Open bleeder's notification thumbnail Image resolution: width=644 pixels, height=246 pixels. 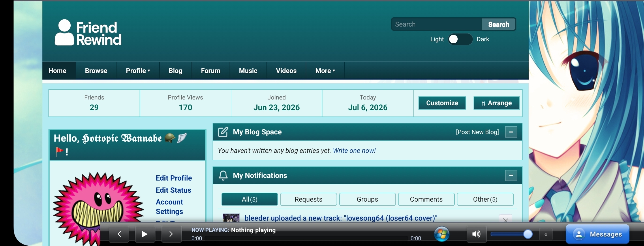tap(231, 218)
